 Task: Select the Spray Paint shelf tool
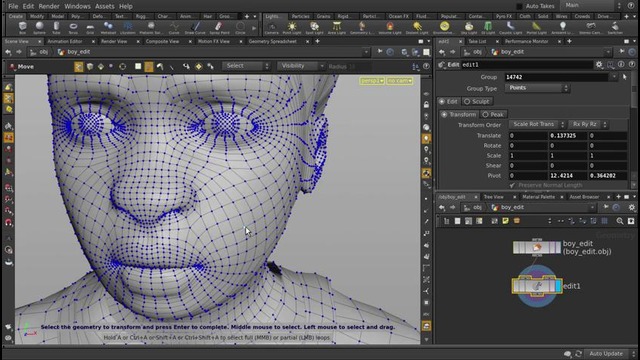219,28
